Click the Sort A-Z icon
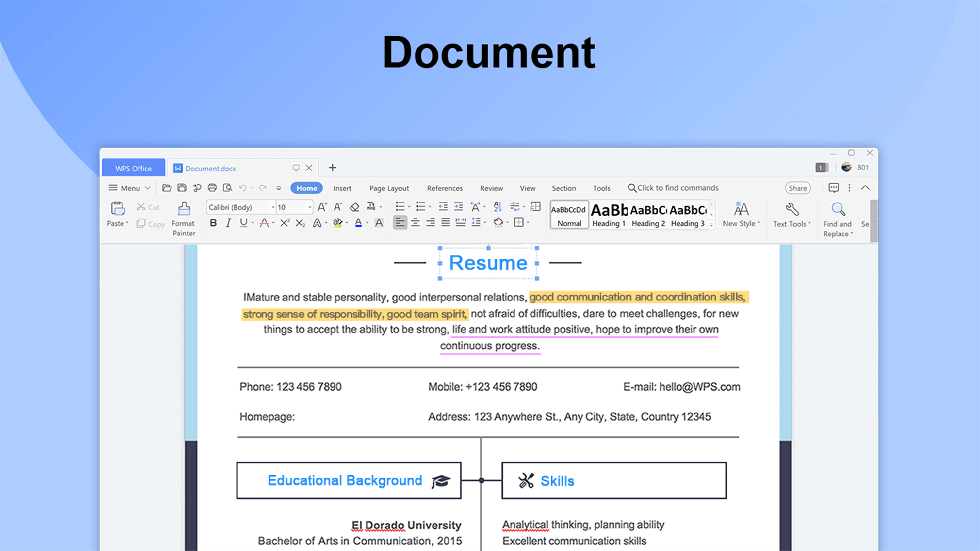 [x=498, y=206]
